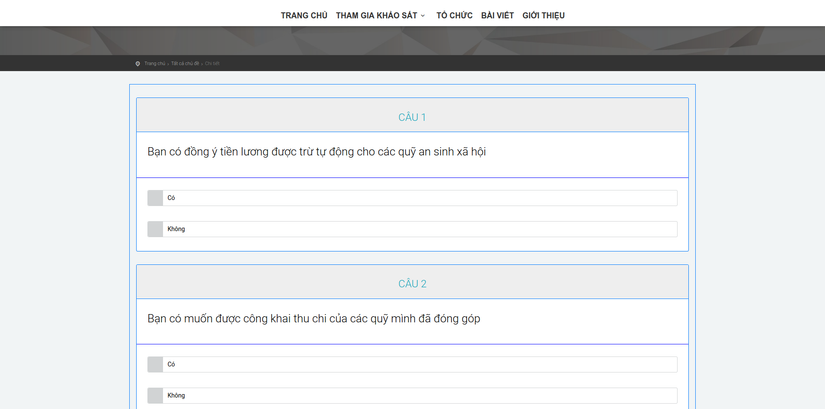The image size is (825, 409).
Task: Select Không radio box for Câu 1
Action: [155, 229]
